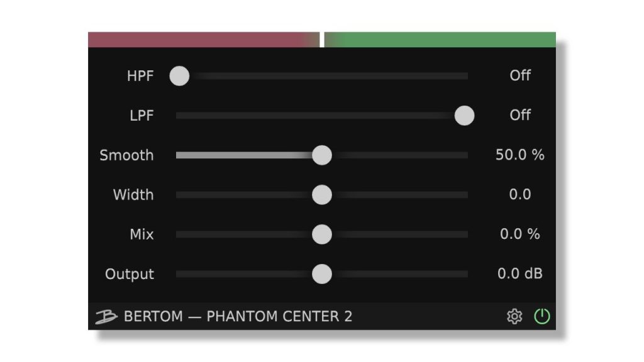Click the Mix slider handle
This screenshot has width=644, height=362.
tap(322, 234)
